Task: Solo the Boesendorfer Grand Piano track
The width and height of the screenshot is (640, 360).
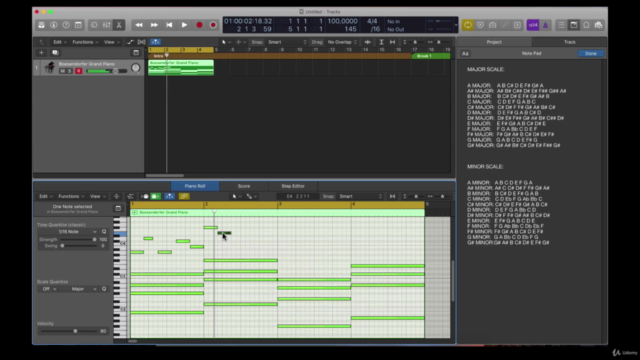Action: [69, 71]
